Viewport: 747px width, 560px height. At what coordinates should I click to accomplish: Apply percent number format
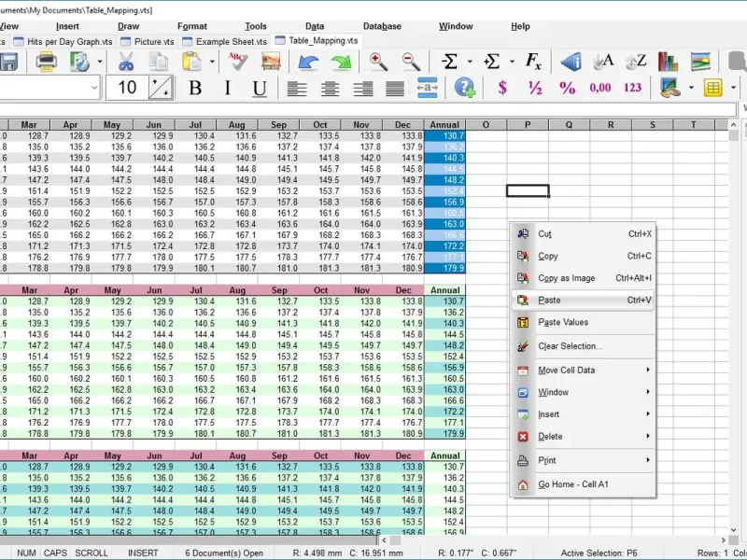coord(568,88)
